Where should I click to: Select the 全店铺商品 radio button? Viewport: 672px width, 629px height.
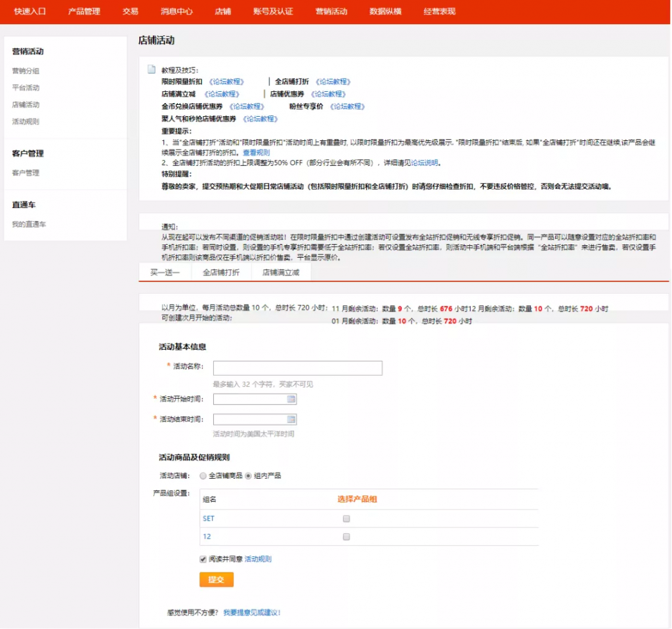point(203,476)
